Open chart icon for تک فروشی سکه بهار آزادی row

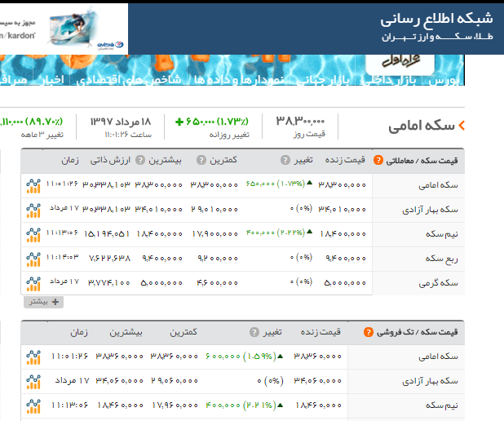[x=33, y=382]
